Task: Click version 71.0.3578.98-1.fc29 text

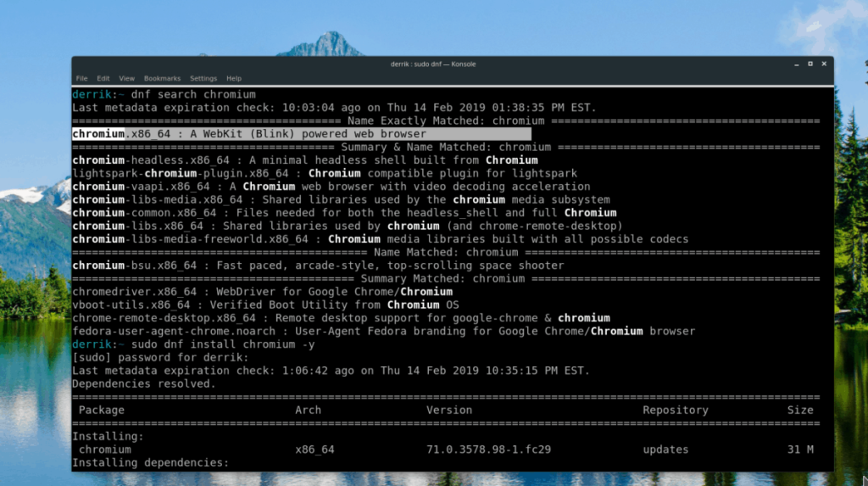Action: pyautogui.click(x=488, y=450)
